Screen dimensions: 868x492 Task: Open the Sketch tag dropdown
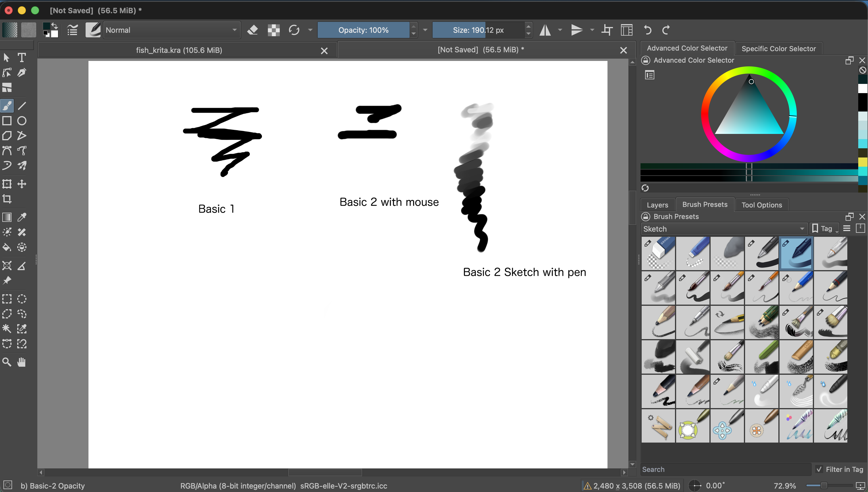[724, 229]
